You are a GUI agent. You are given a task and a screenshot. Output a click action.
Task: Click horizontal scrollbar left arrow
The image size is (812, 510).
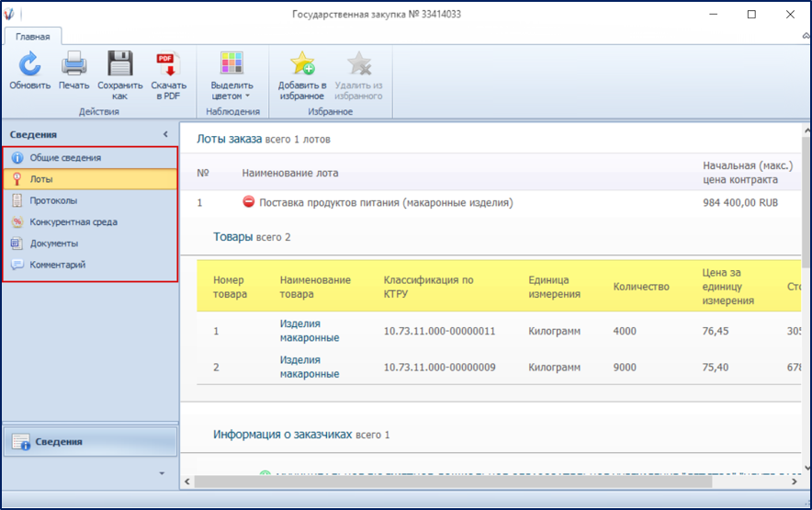pyautogui.click(x=187, y=482)
